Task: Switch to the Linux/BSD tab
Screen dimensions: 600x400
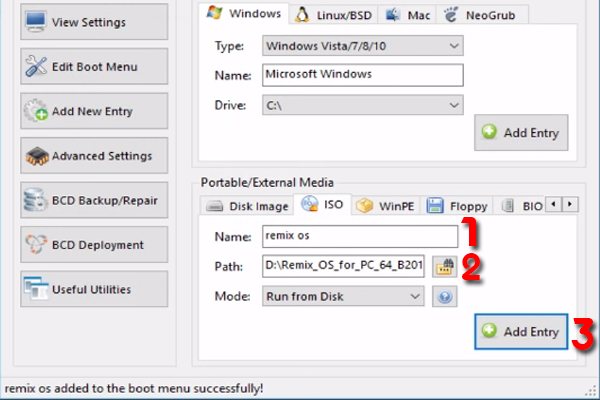Action: click(334, 15)
